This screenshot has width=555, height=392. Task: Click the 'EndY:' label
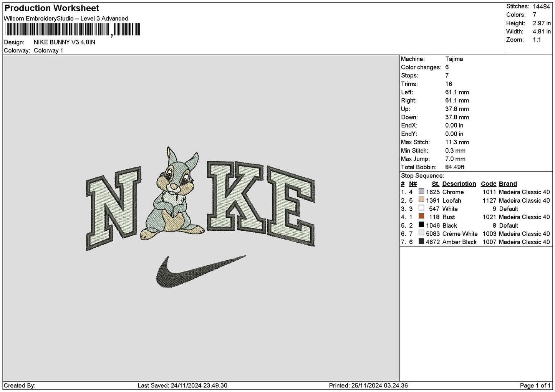pyautogui.click(x=409, y=134)
